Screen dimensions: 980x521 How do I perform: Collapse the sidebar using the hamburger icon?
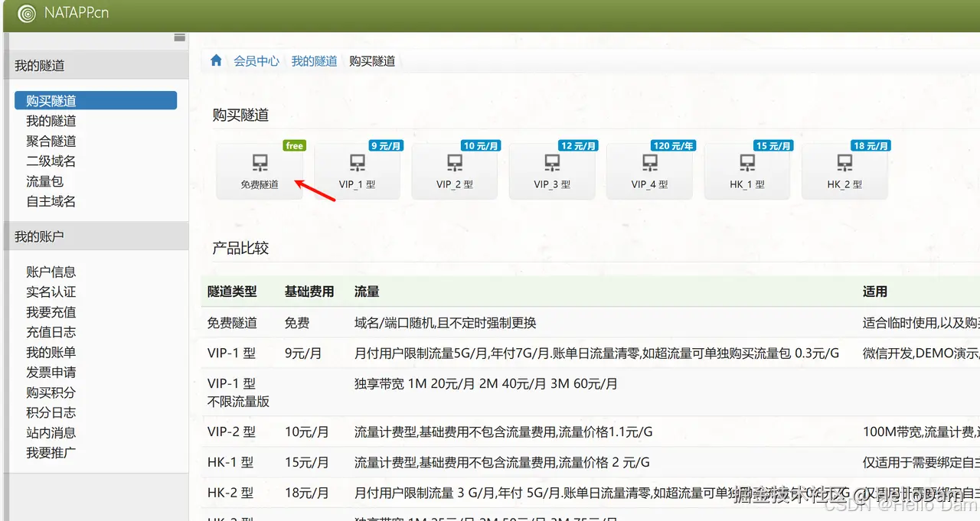click(x=180, y=37)
